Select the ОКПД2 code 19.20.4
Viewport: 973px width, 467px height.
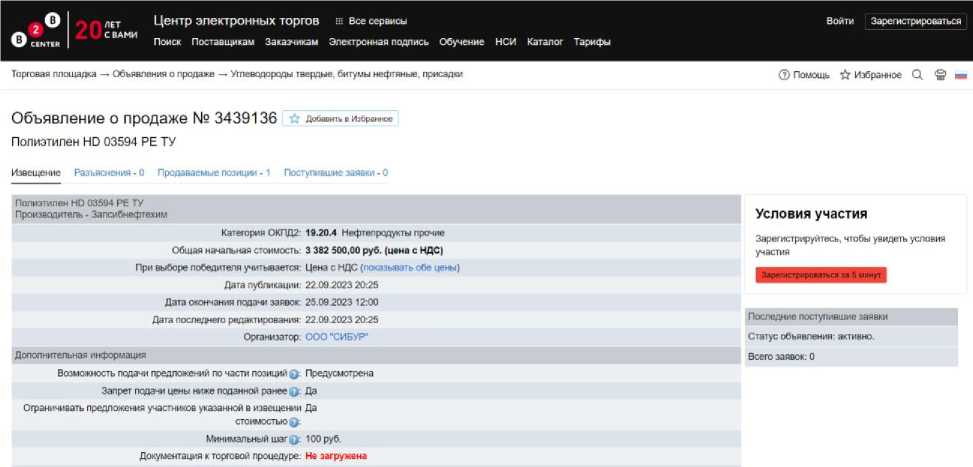pos(321,233)
